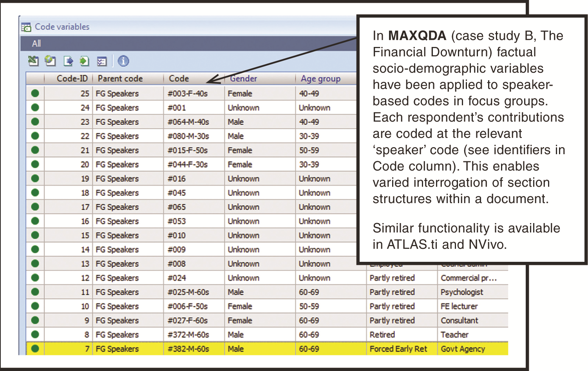Click the green dot for row #010
Viewport: 588px width, 371px height.
click(35, 235)
